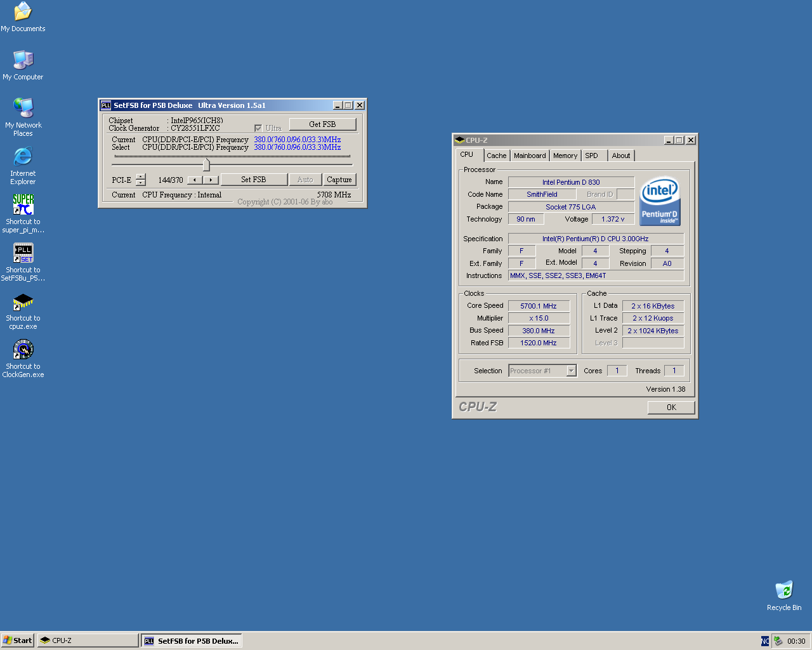The width and height of the screenshot is (812, 650).
Task: Click the CPU-Z title bar chip icon
Action: tap(460, 140)
